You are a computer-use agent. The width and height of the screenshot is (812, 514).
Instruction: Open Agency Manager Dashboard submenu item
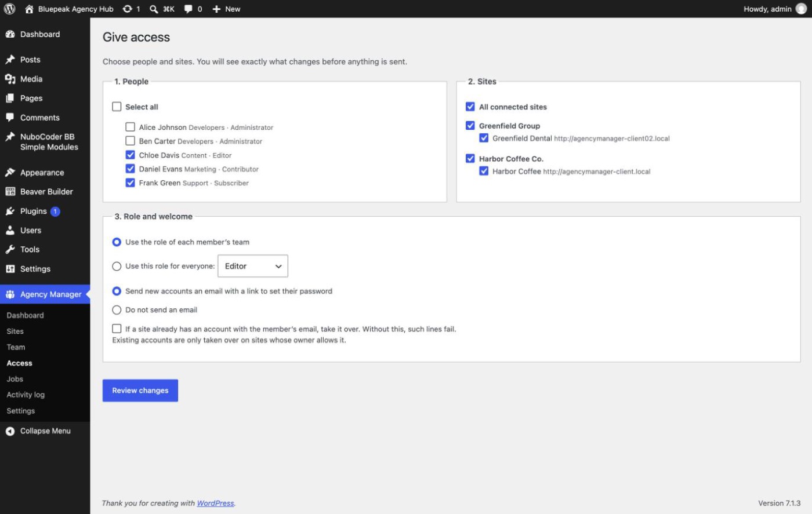pos(25,315)
